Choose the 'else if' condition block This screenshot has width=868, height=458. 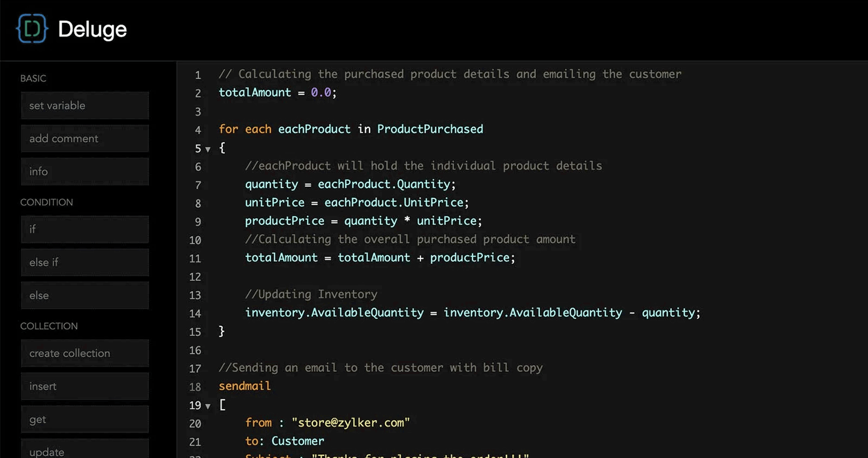85,262
